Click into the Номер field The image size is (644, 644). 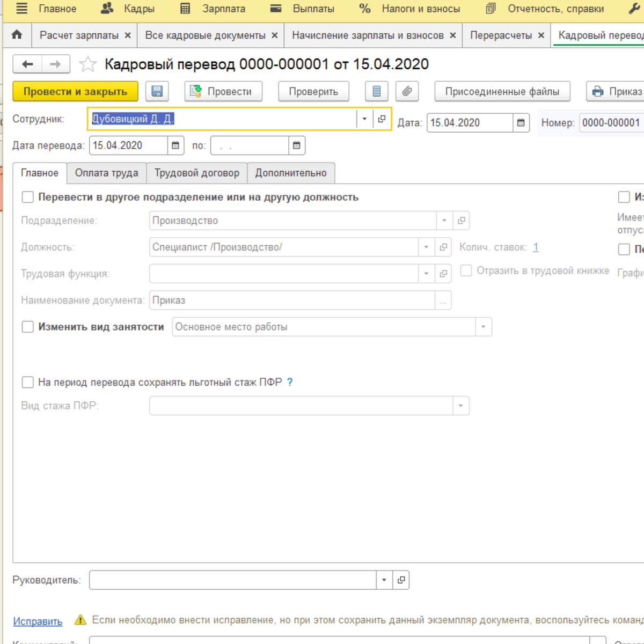[611, 122]
